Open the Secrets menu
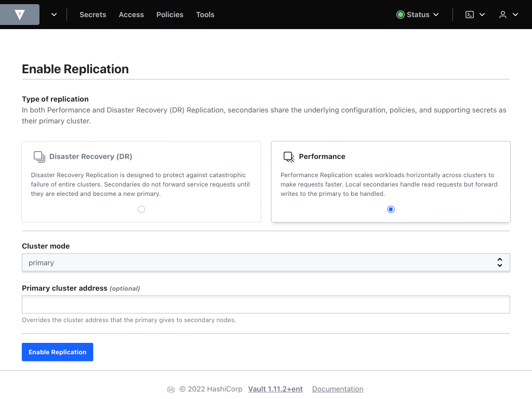Image resolution: width=532 pixels, height=399 pixels. tap(92, 15)
